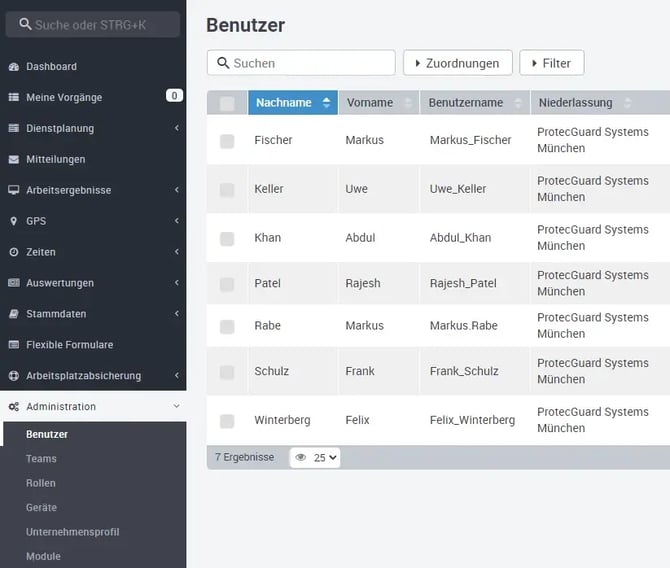Toggle the select-all checkbox in table header

tap(227, 103)
